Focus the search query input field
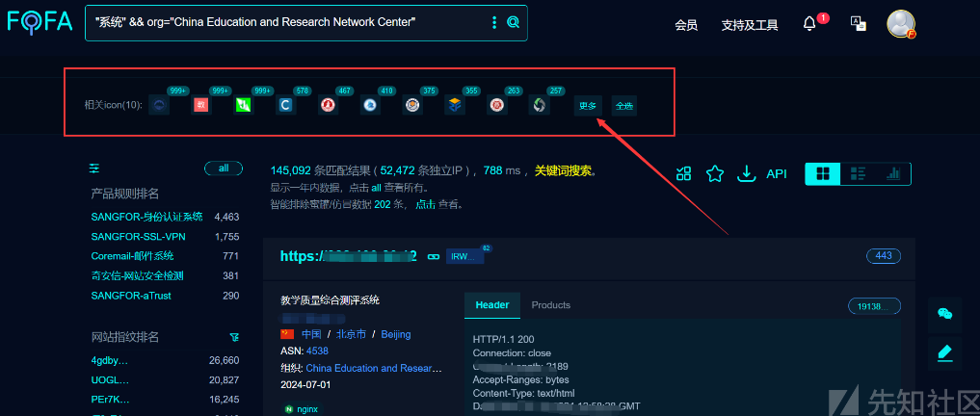 [x=287, y=23]
